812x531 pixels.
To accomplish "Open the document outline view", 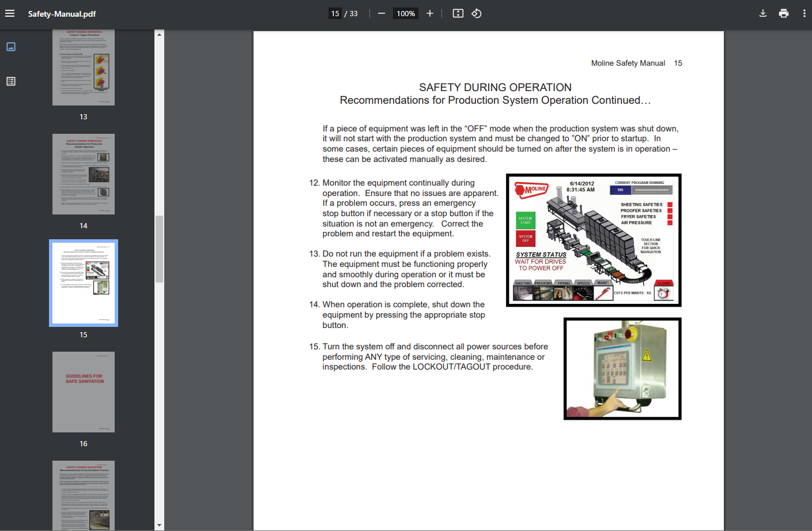I will 11,81.
